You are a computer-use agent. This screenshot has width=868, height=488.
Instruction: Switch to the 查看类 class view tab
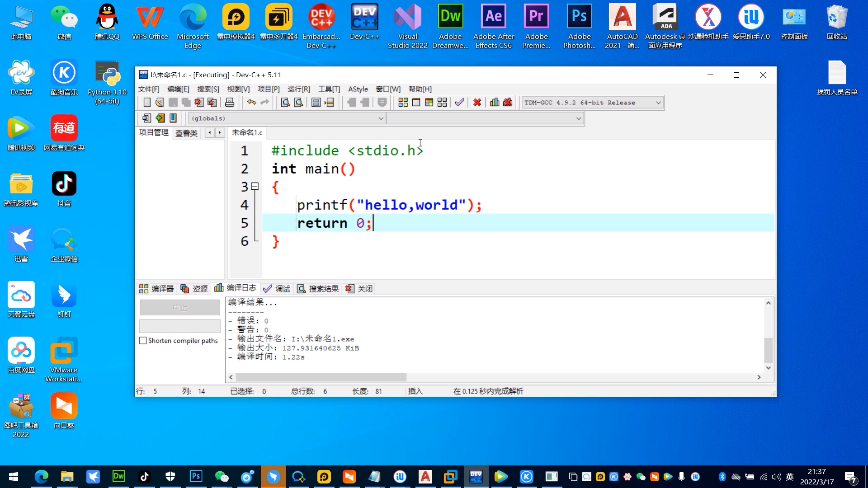pyautogui.click(x=186, y=133)
